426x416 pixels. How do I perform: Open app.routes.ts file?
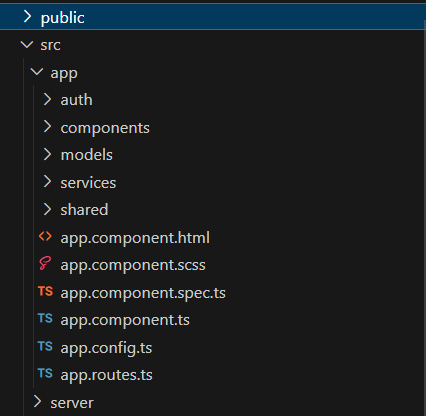[x=213, y=375]
